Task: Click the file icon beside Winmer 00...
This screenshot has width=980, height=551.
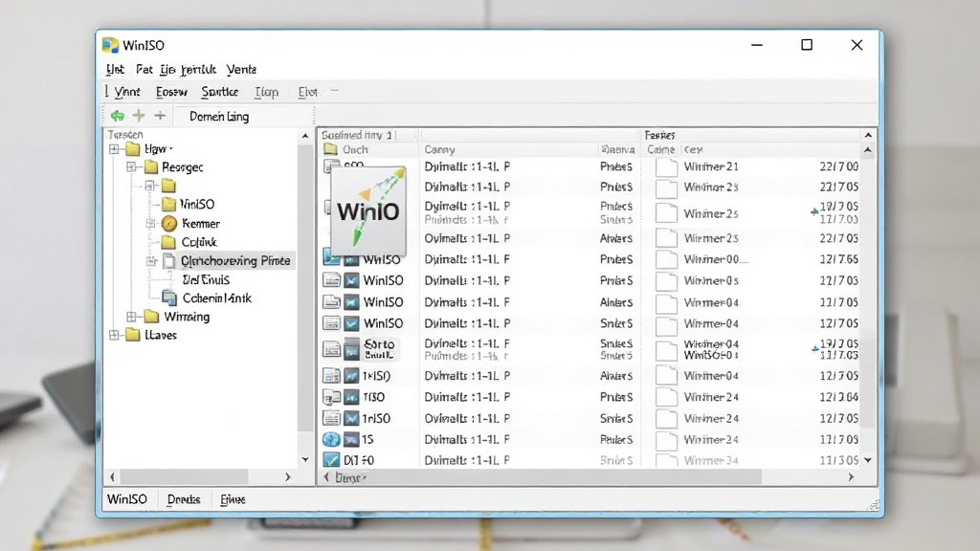Action: [x=666, y=259]
